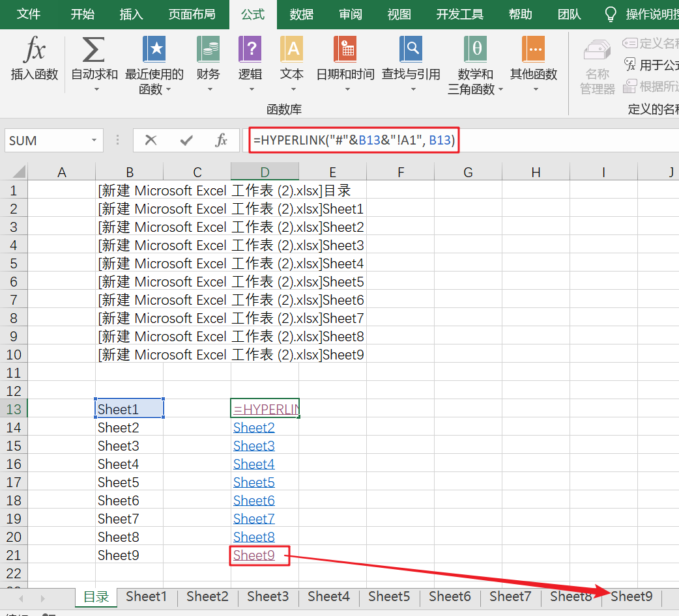This screenshot has width=679, height=616.
Task: Follow the Sheet8 hyperlink in column D
Action: (x=253, y=537)
